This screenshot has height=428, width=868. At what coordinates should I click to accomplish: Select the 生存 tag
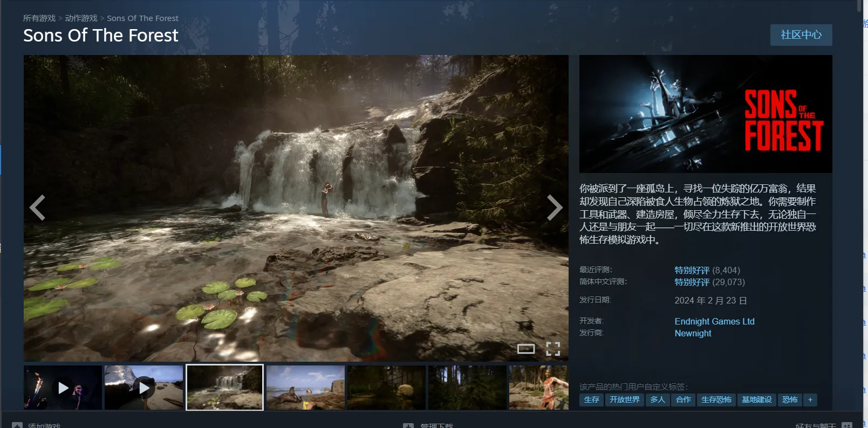point(591,399)
